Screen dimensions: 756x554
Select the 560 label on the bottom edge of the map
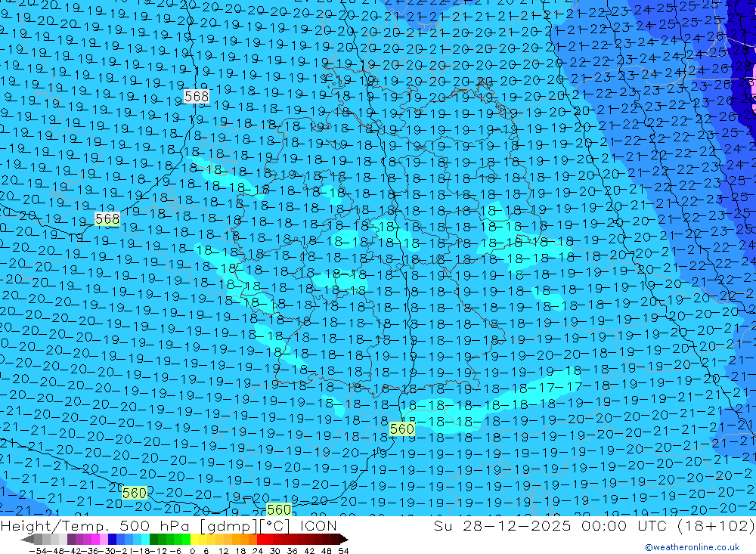(x=279, y=509)
